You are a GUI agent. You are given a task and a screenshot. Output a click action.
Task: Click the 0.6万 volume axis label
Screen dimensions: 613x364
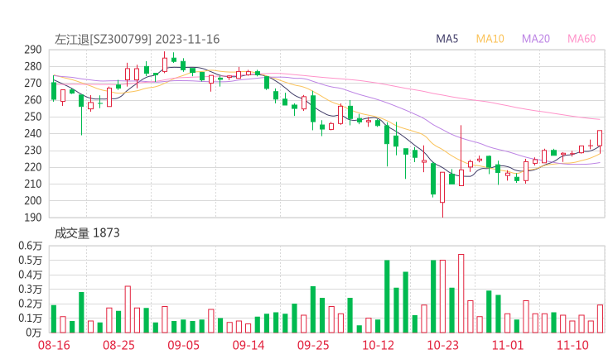pyautogui.click(x=30, y=246)
